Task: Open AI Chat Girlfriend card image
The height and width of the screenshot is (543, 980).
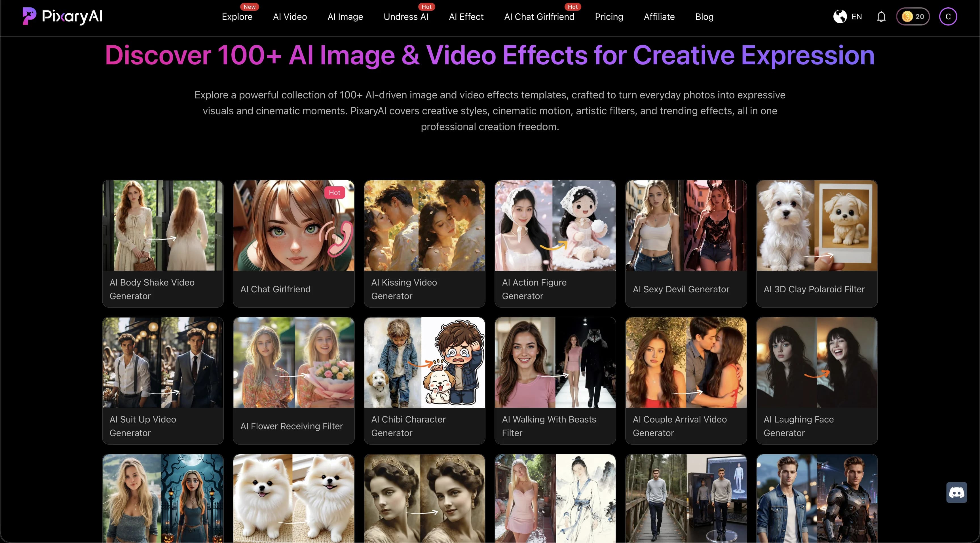Action: [293, 225]
